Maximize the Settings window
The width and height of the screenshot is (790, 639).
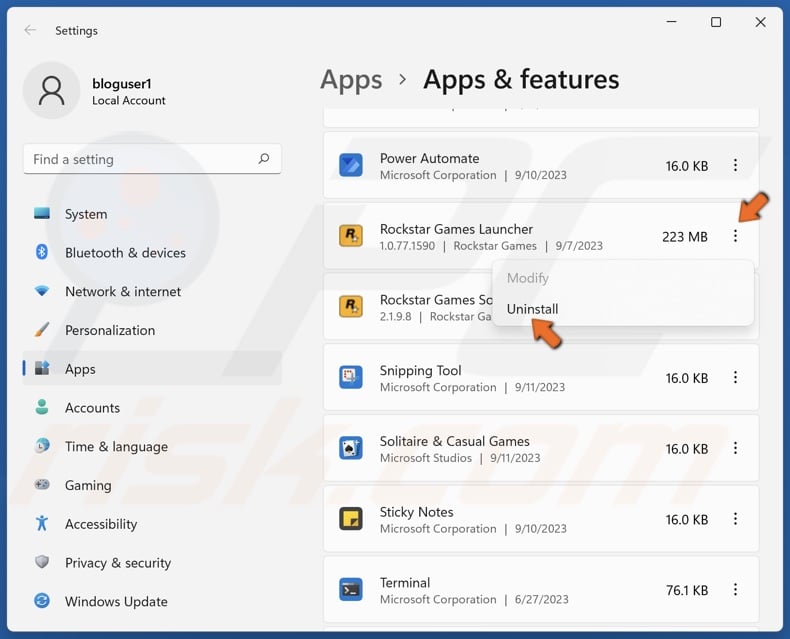tap(716, 22)
